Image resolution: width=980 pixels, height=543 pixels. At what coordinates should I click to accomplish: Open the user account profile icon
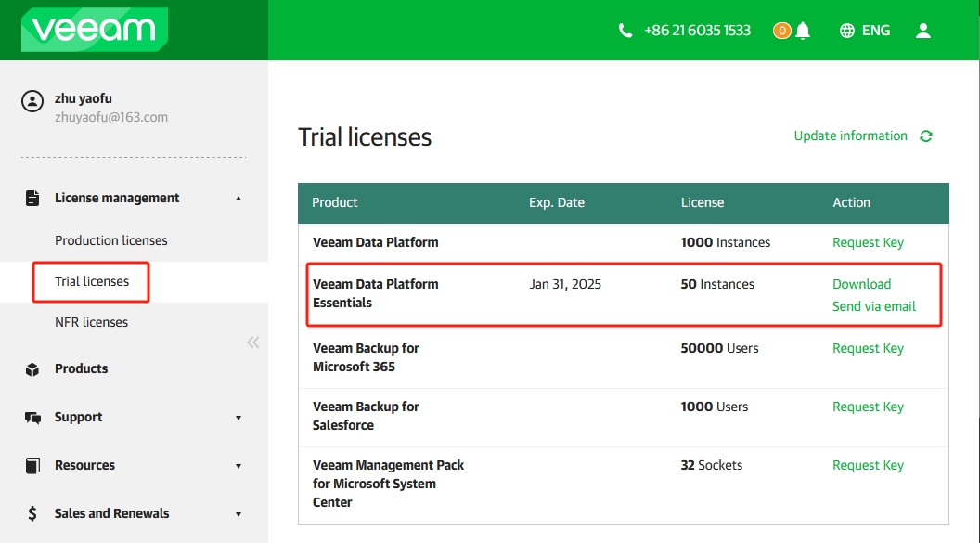click(x=923, y=31)
